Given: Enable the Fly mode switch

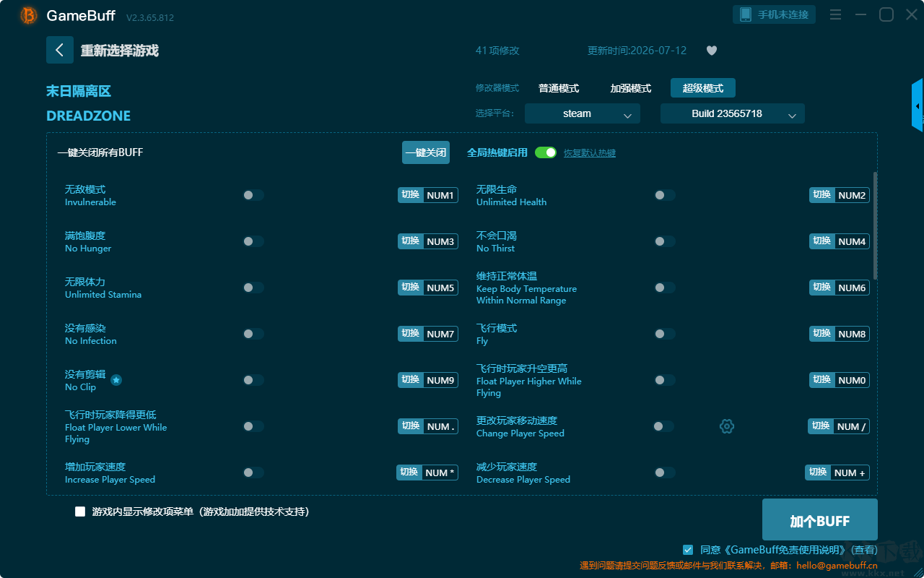Looking at the screenshot, I should (x=665, y=334).
